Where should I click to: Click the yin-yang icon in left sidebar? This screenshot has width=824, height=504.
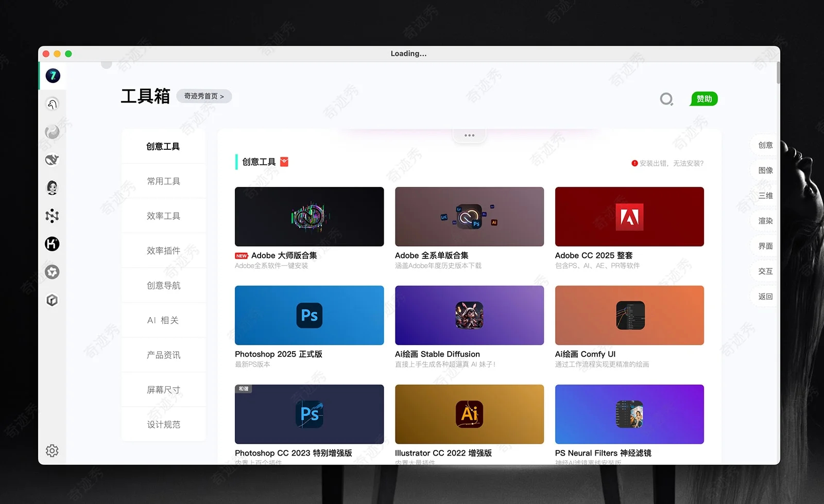[x=51, y=132]
